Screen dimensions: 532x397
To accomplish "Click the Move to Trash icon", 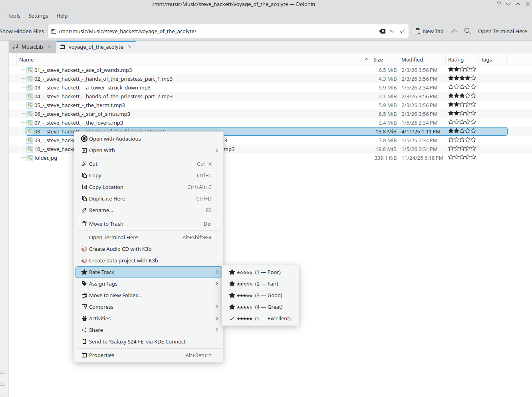I will pyautogui.click(x=84, y=224).
